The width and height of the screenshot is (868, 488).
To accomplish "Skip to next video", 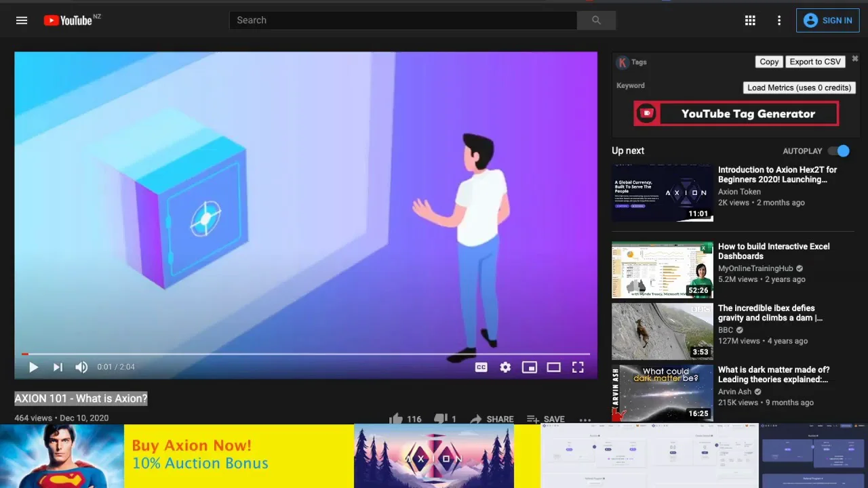I will (x=58, y=367).
